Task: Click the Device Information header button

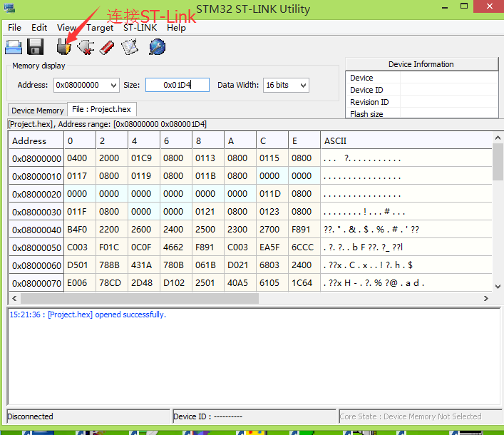Action: (421, 64)
